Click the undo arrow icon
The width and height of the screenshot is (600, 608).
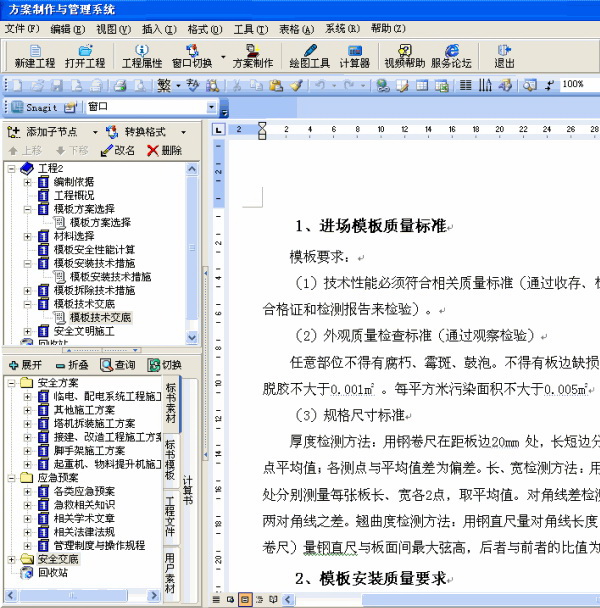[320, 85]
